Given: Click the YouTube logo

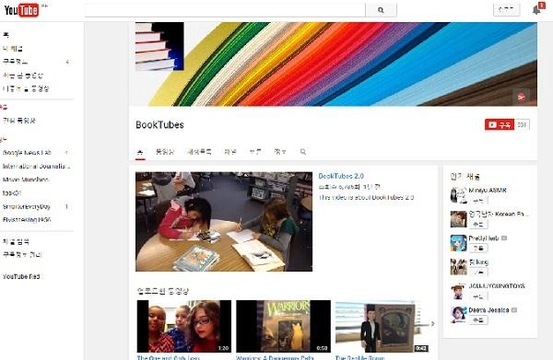Looking at the screenshot, I should click(21, 10).
